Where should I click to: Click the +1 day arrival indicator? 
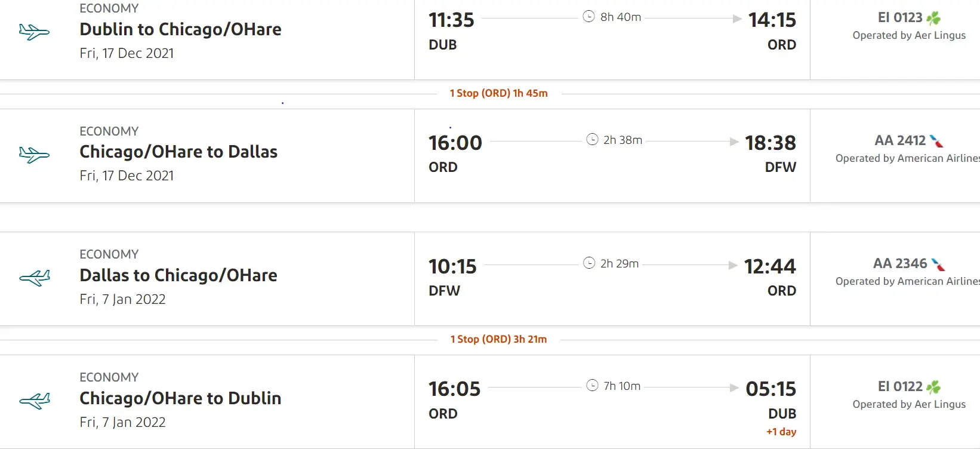(781, 432)
